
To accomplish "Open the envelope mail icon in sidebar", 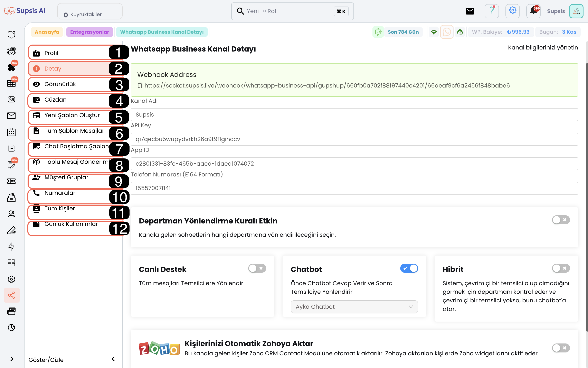I will pyautogui.click(x=11, y=116).
